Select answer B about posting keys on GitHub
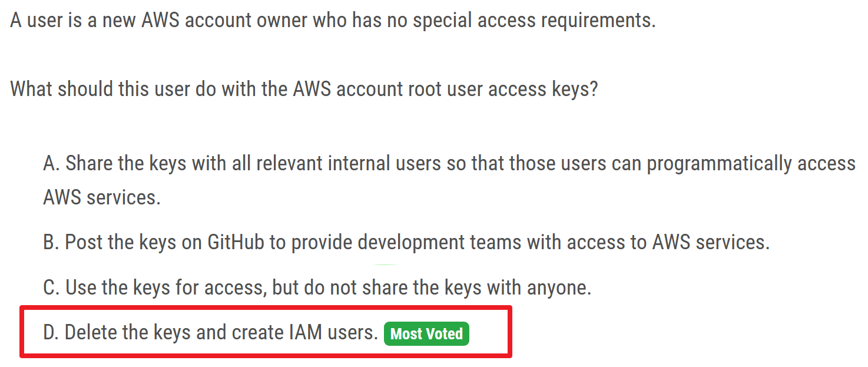 (406, 242)
